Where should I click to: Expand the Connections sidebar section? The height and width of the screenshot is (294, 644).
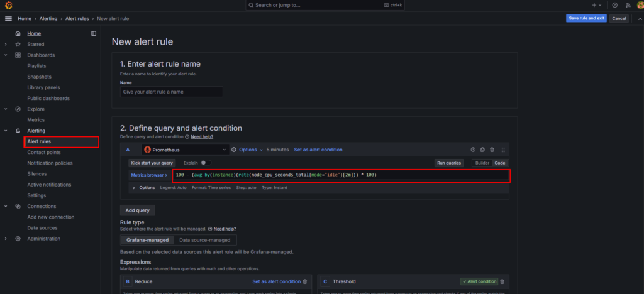(6, 206)
